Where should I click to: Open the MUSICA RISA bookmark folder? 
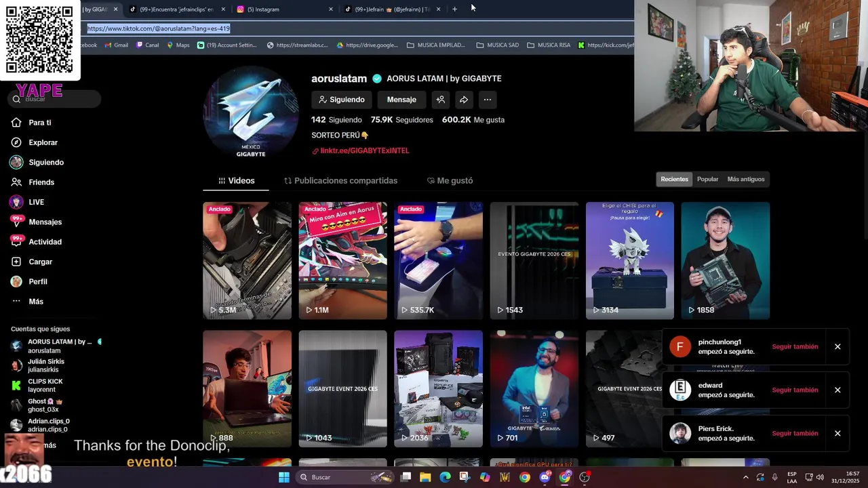pos(549,45)
